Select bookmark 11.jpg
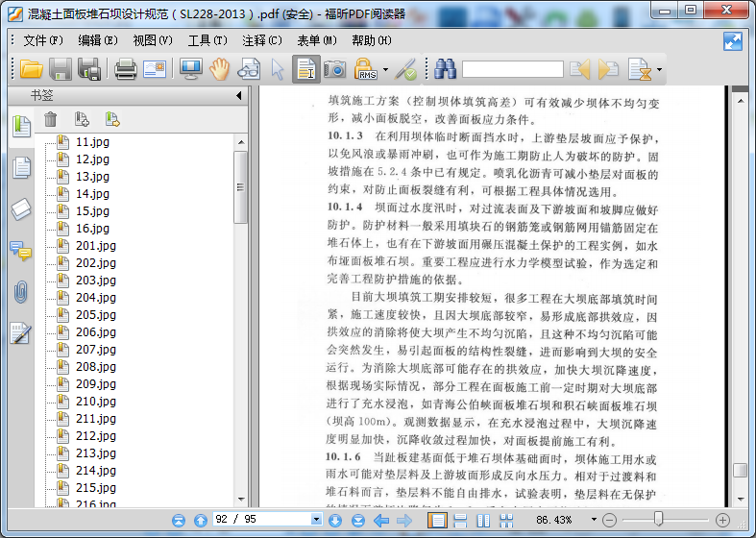756x538 pixels. point(92,142)
